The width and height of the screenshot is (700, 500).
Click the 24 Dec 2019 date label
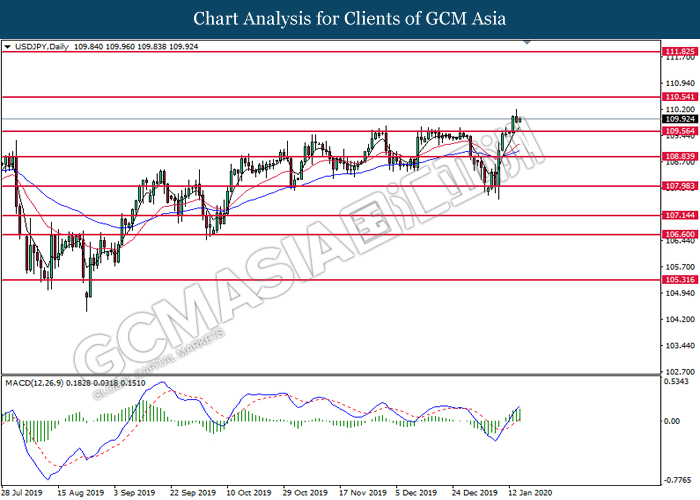click(x=475, y=493)
